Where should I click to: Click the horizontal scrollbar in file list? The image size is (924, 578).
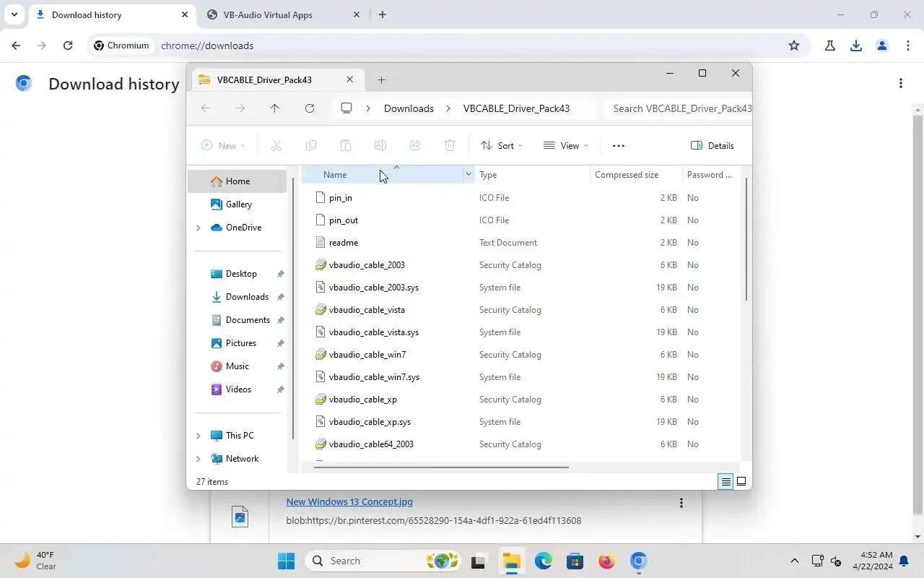[441, 467]
